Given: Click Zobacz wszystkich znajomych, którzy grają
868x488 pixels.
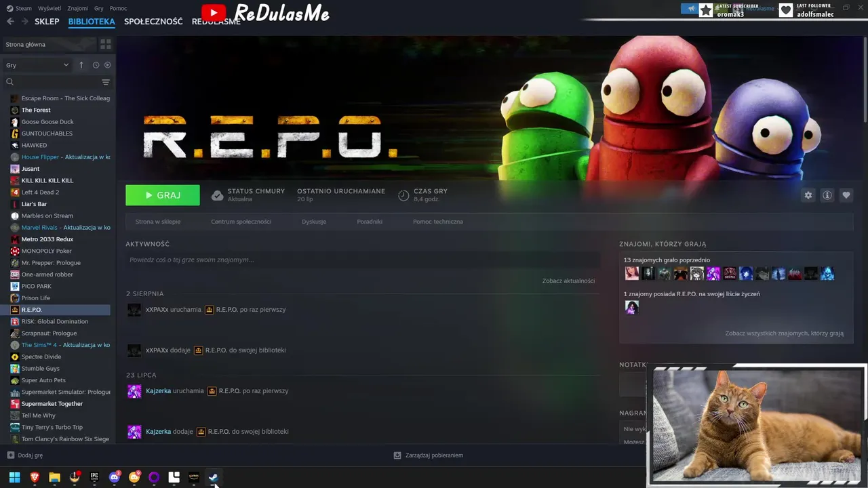Looking at the screenshot, I should 785,333.
